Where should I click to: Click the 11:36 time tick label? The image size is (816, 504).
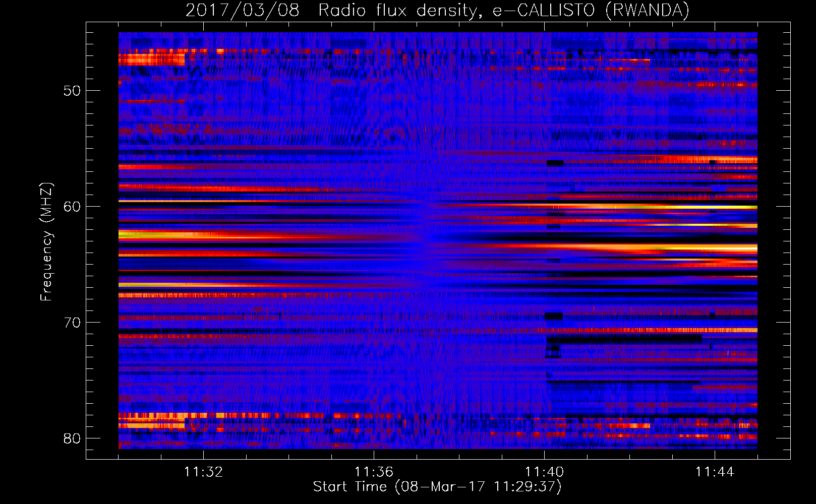[x=374, y=472]
